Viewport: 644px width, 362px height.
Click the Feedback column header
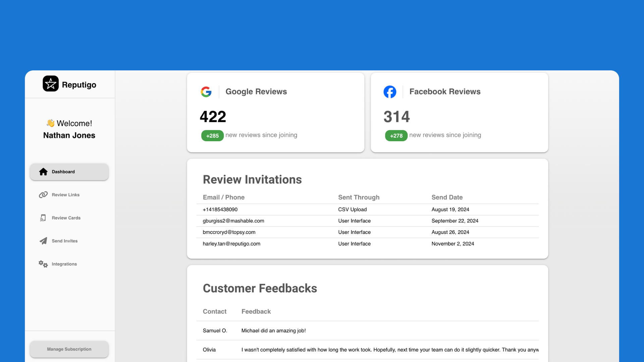[256, 312]
